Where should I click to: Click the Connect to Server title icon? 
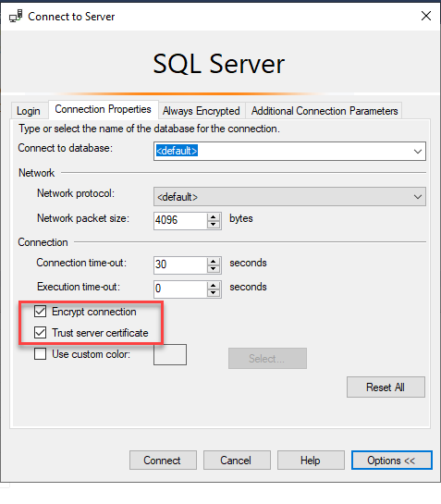tap(16, 16)
